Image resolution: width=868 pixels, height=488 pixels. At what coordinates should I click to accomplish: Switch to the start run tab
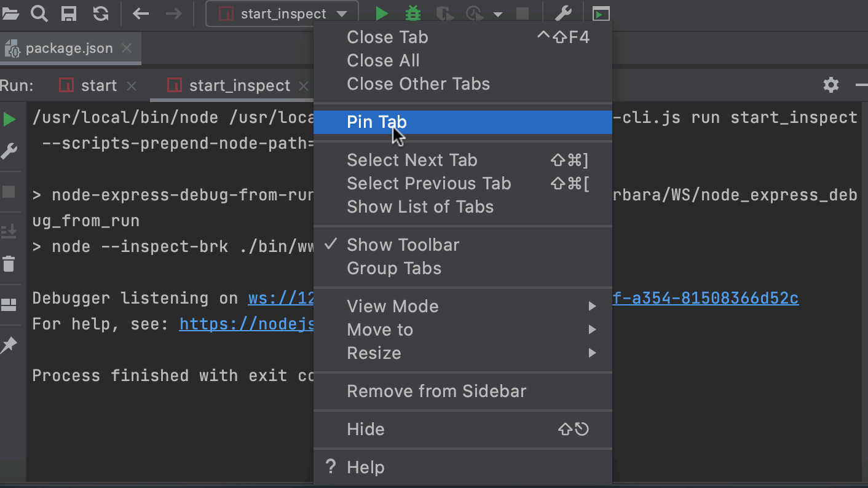point(98,85)
